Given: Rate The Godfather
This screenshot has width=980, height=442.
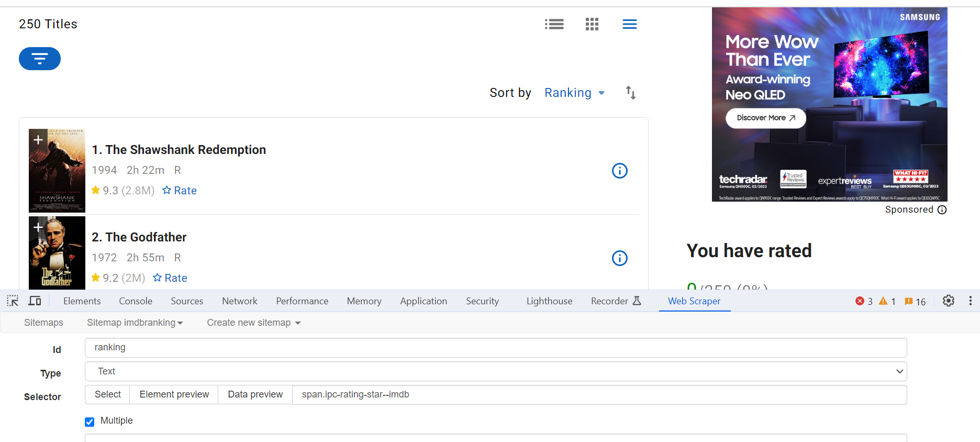Looking at the screenshot, I should tap(170, 278).
